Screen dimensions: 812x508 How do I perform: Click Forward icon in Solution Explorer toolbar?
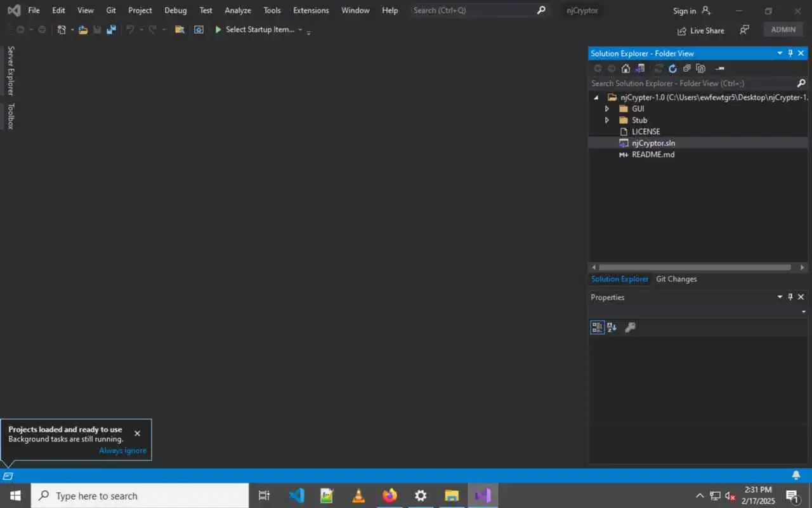coord(612,69)
